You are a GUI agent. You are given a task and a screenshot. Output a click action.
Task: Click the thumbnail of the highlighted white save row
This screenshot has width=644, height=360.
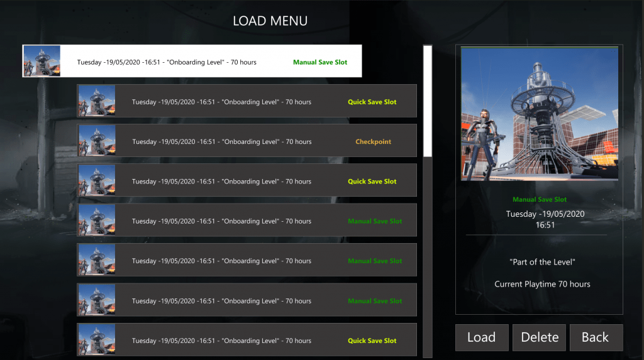click(42, 61)
